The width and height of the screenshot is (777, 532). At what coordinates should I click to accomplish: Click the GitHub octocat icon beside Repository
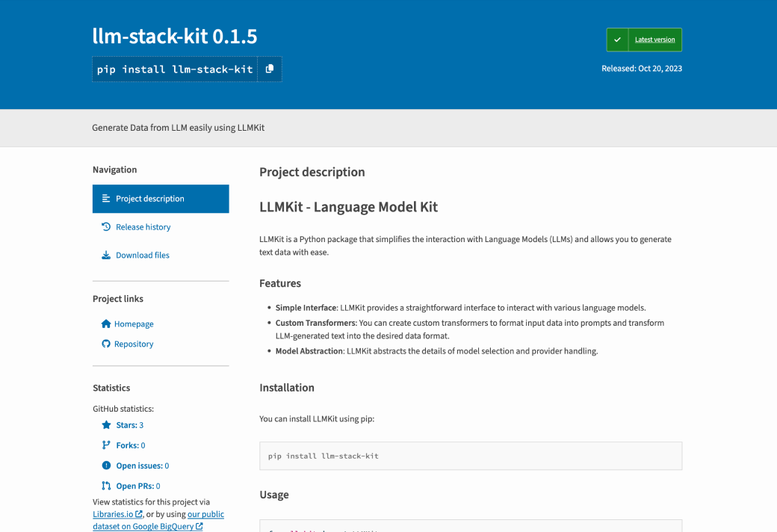click(105, 344)
